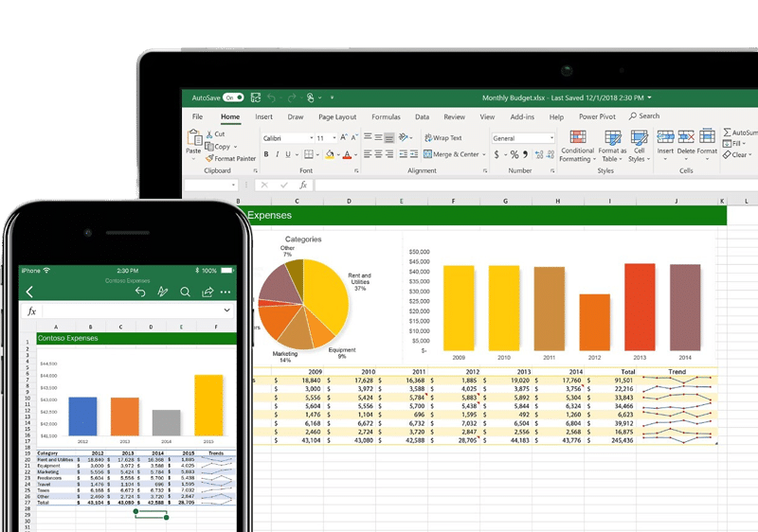Open the Power Pivot tab
Screen dimensions: 758x532
598,116
